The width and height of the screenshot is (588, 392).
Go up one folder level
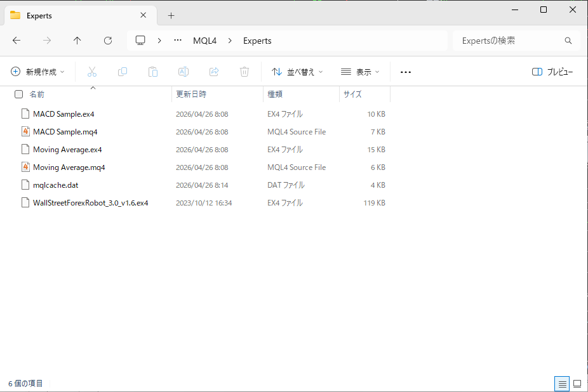pyautogui.click(x=77, y=41)
